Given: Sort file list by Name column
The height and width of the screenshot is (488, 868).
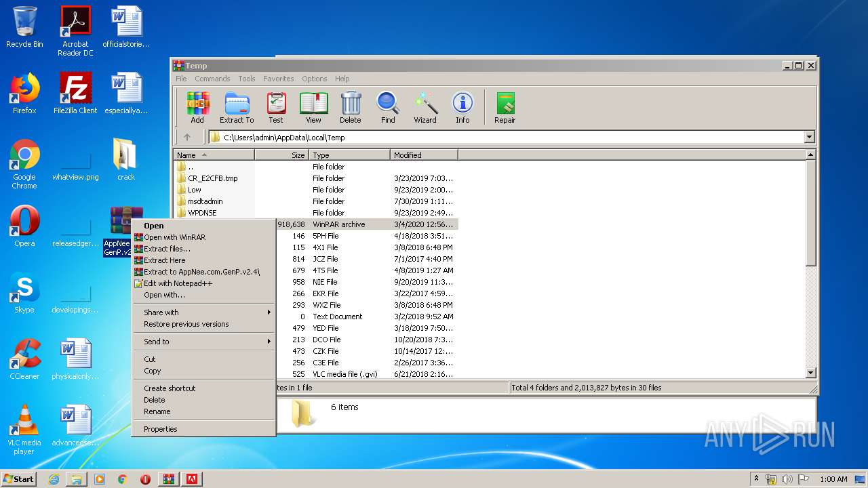Looking at the screenshot, I should click(214, 155).
